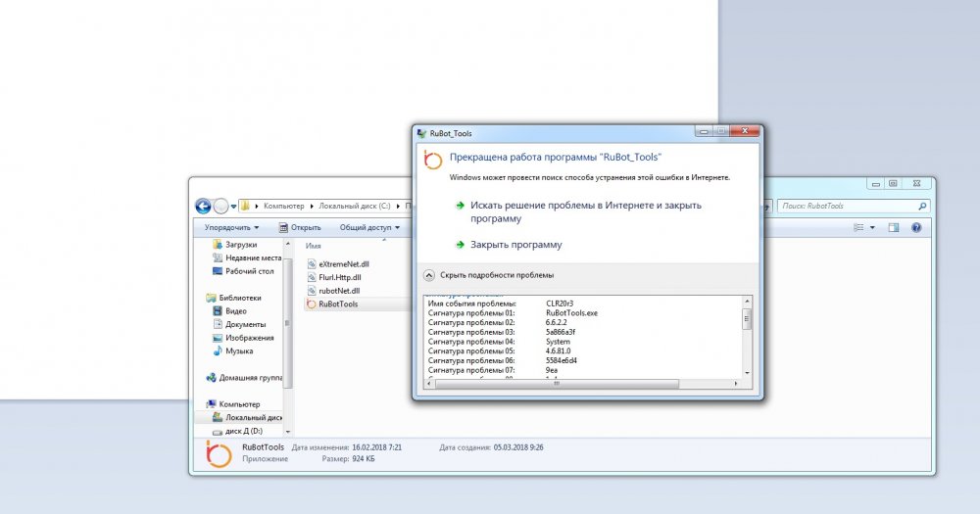Screen dimensions: 980x514
Task: Open Загрузки in the navigation pane
Action: point(241,245)
